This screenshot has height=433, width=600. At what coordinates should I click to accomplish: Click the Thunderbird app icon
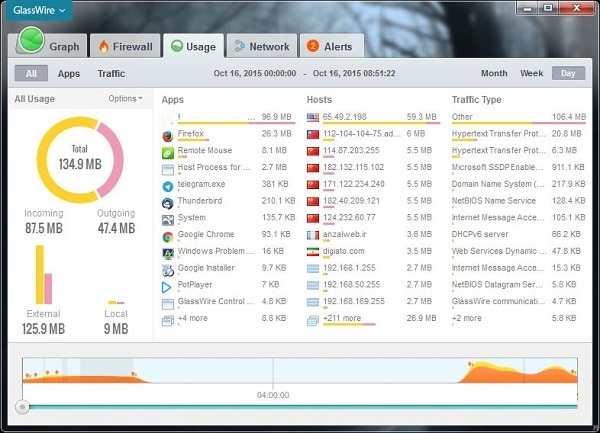(167, 202)
